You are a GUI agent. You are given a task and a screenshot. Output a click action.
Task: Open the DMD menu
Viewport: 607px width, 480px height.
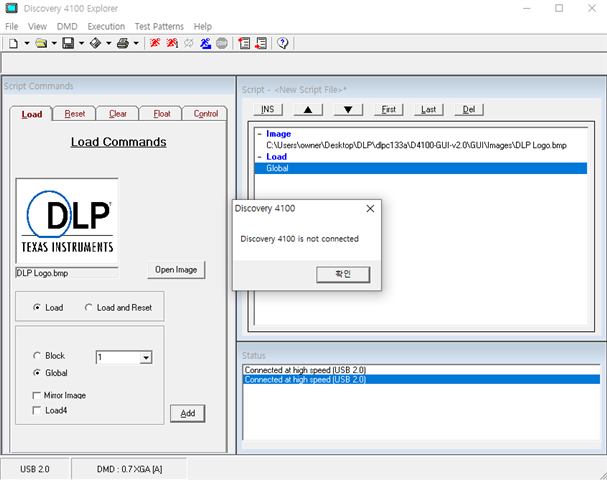click(x=67, y=26)
